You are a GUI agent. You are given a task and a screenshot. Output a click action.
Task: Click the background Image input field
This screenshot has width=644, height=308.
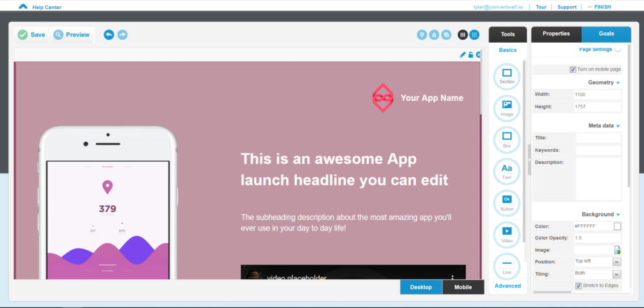point(594,250)
